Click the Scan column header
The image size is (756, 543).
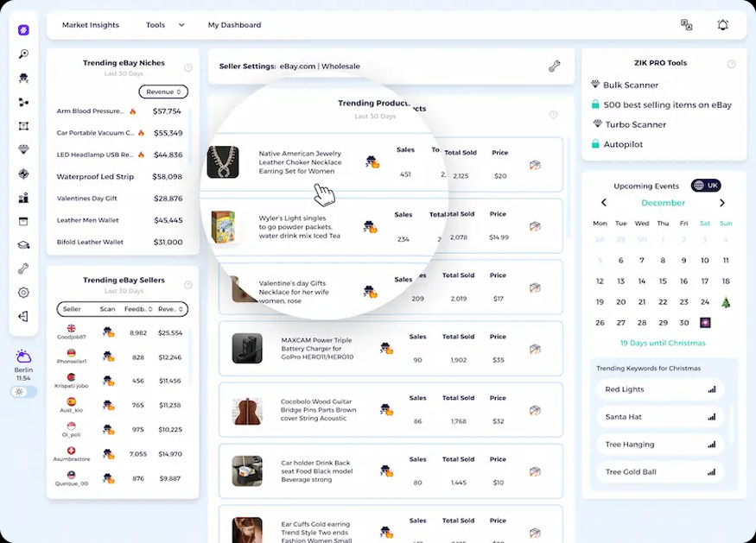[107, 309]
